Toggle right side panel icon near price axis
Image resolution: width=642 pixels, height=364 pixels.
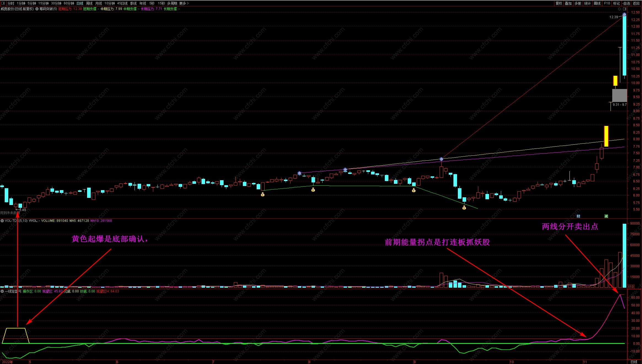point(625,9)
